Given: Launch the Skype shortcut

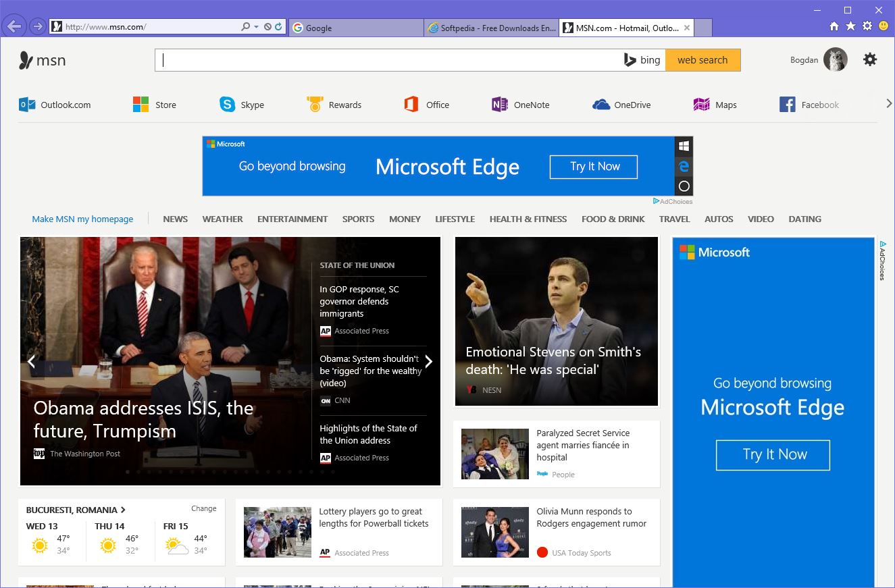Looking at the screenshot, I should (x=242, y=105).
